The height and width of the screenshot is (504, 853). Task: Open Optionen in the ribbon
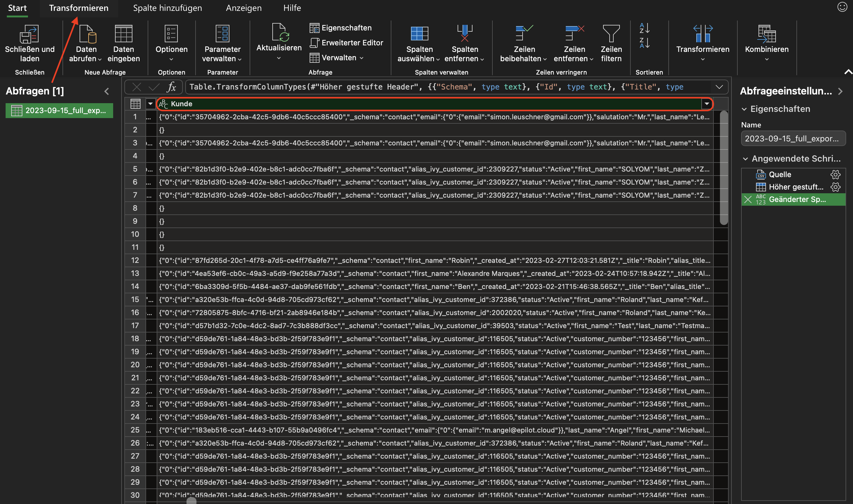(171, 44)
